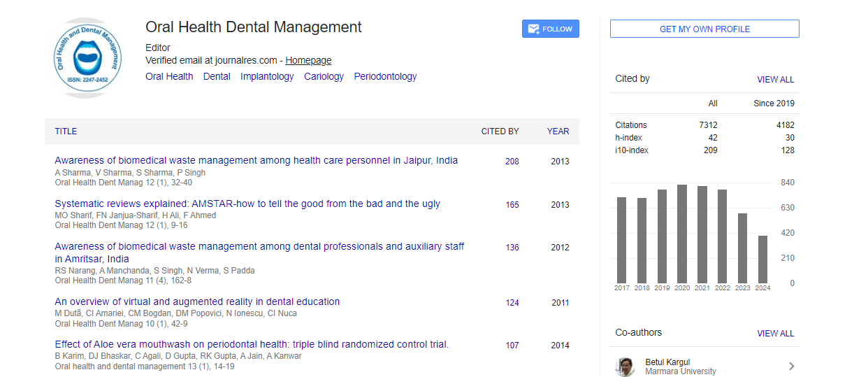Click the 2022 citation bar in chart

click(723, 236)
